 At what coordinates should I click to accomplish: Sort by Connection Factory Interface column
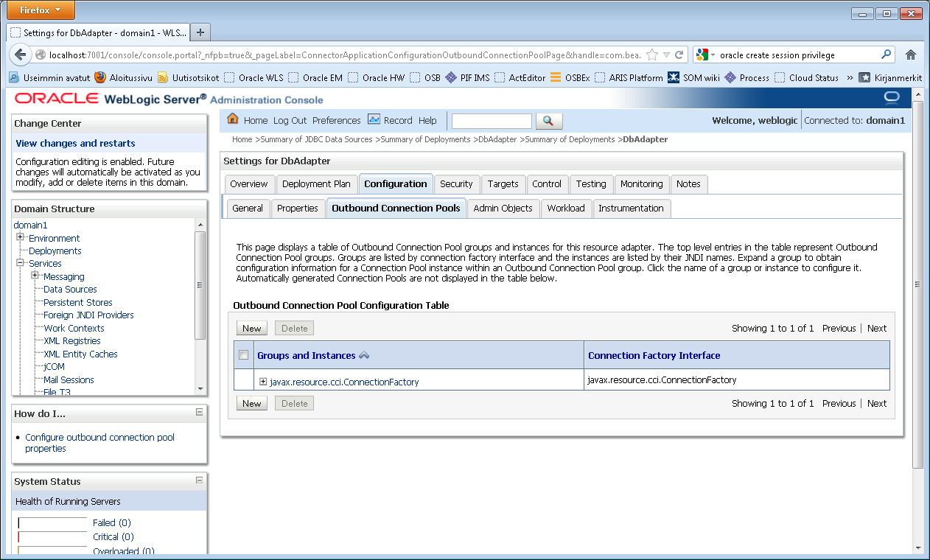tap(654, 355)
